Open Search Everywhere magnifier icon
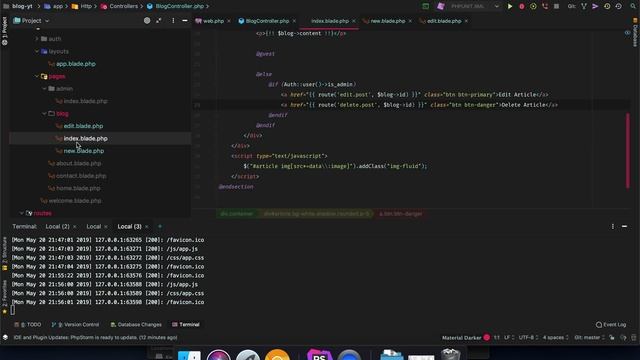The image size is (640, 360). coord(633,6)
